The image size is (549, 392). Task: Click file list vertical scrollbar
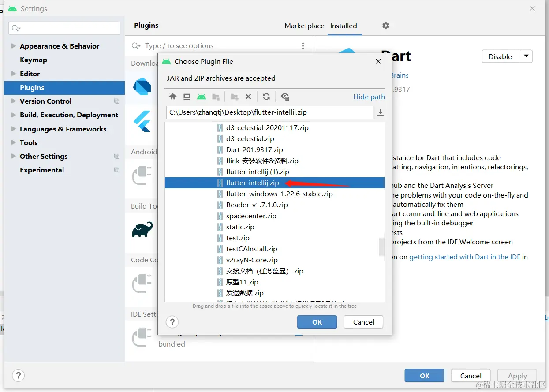(381, 247)
